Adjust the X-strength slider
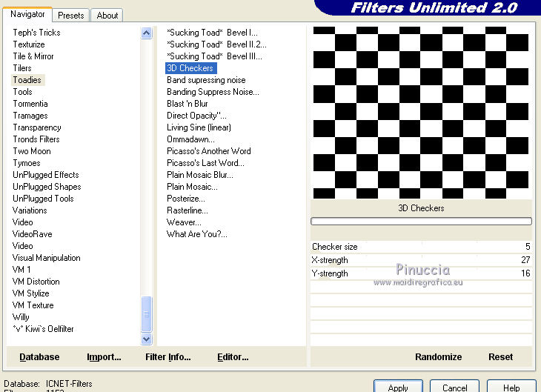This screenshot has height=392, width=541. (421, 260)
